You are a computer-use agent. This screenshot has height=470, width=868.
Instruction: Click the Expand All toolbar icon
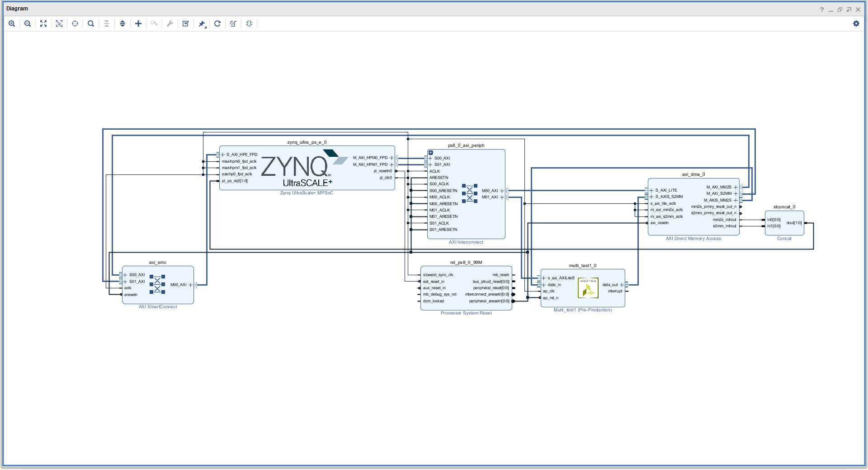point(123,23)
